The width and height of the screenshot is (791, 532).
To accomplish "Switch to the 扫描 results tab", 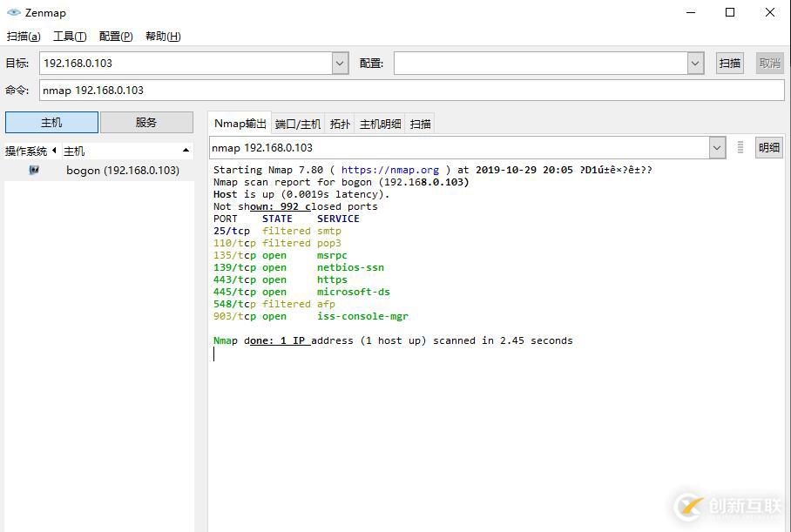I will pos(420,124).
